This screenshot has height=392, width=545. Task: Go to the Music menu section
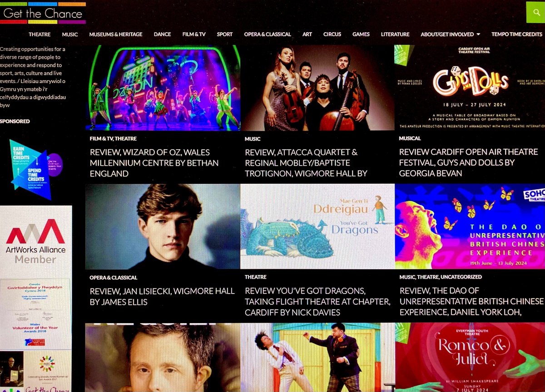[x=70, y=34]
